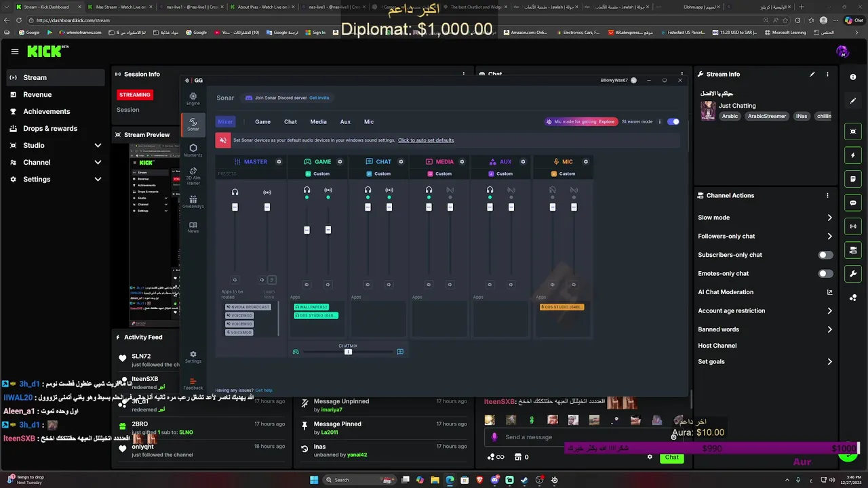Expand Studio in Kick sidebar
868x488 pixels.
(98, 146)
